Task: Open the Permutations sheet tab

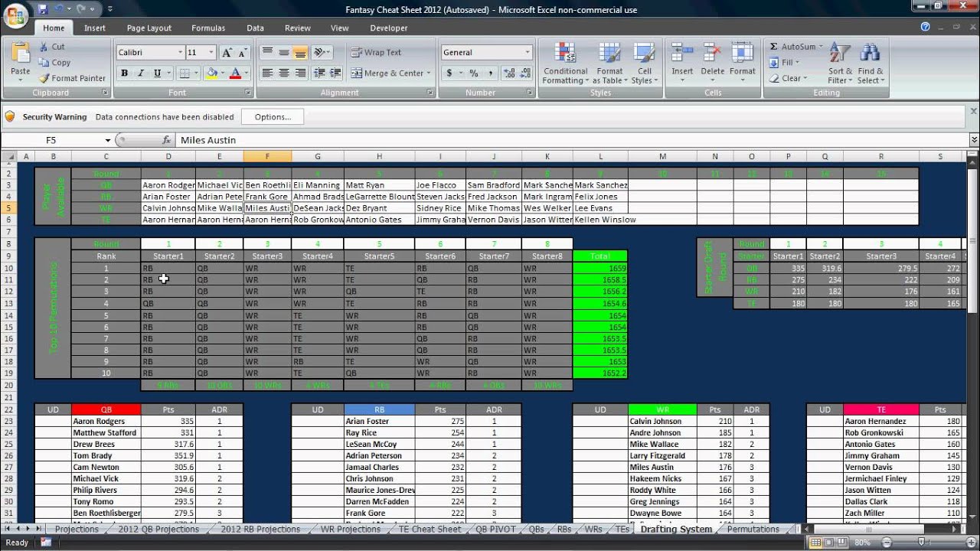Action: (x=753, y=529)
